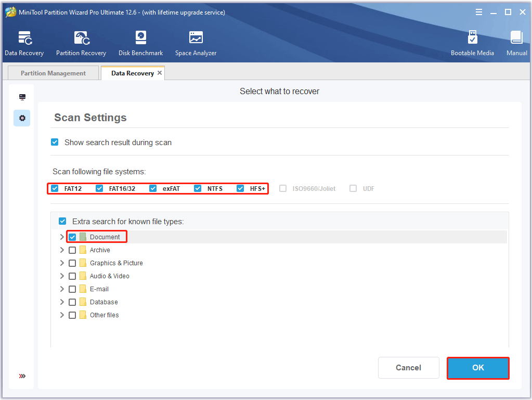Select the Archive tree row label

coord(100,250)
